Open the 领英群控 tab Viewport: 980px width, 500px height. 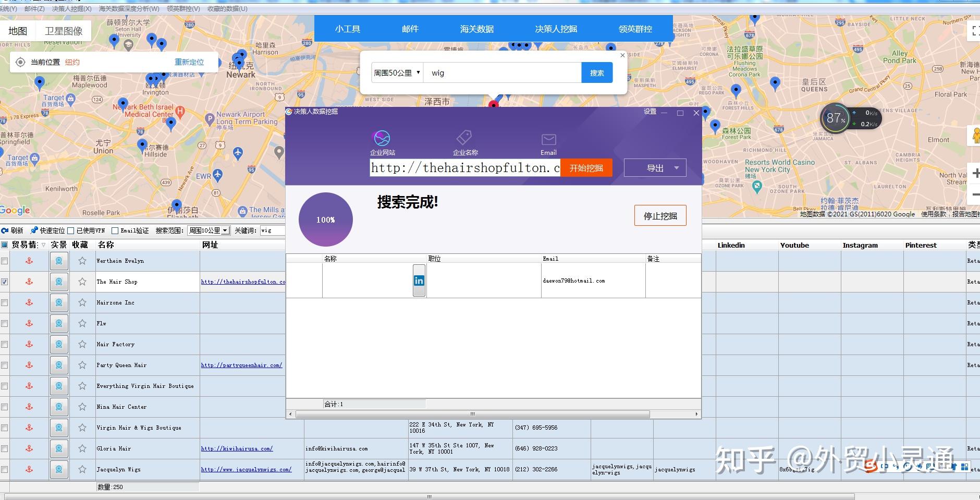click(635, 29)
